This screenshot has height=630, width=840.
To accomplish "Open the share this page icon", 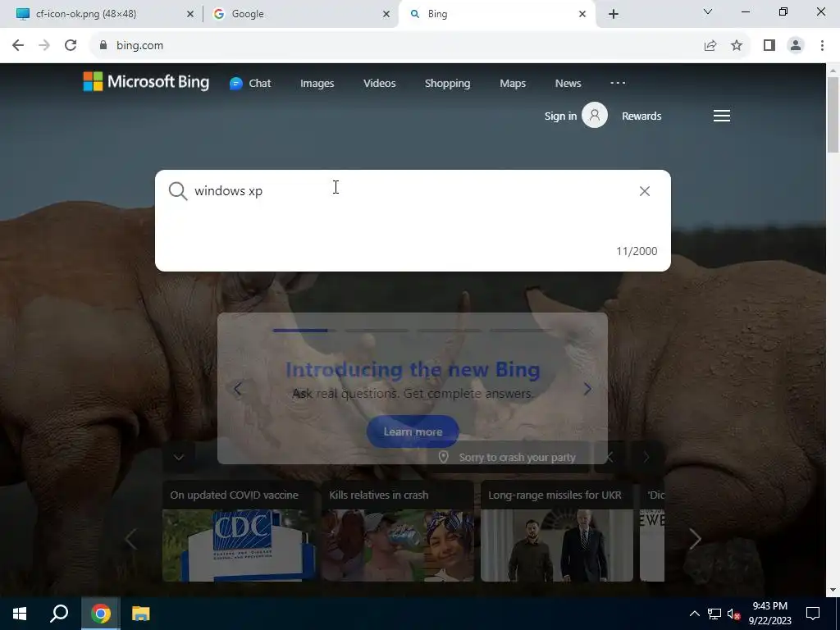I will [710, 46].
